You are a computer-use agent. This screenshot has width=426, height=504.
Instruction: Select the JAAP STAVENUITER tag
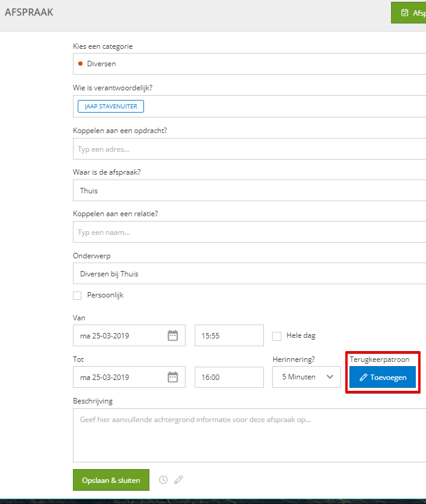(x=111, y=107)
